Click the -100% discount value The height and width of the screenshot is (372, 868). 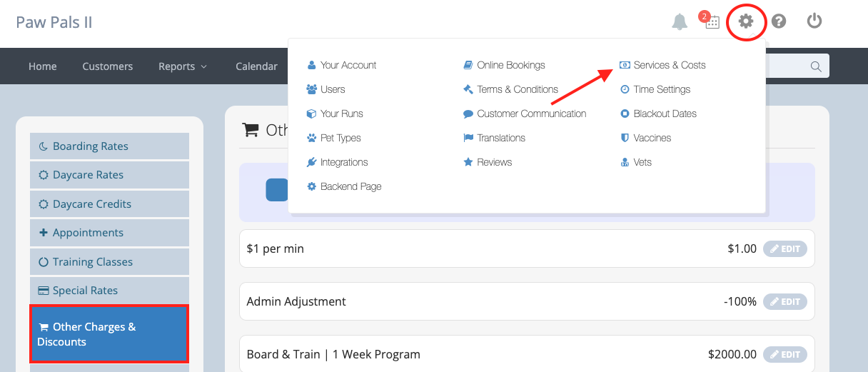coord(740,302)
